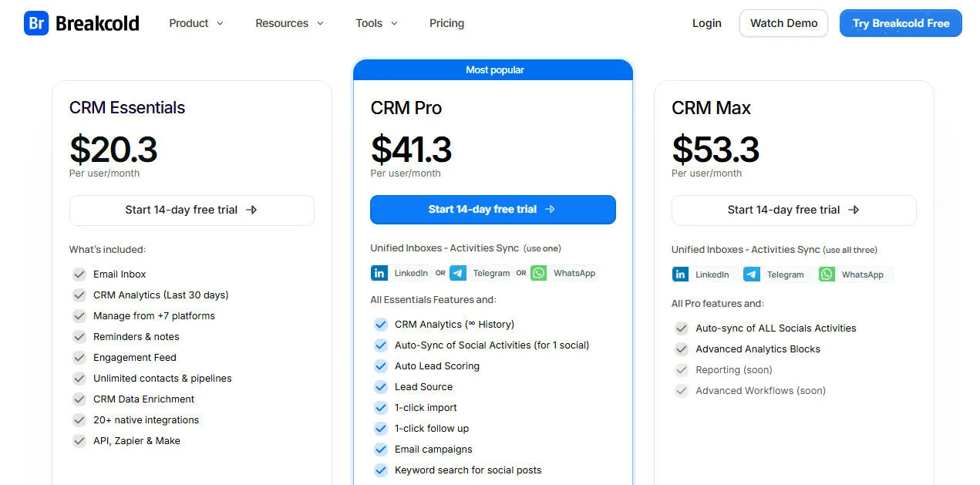Image resolution: width=980 pixels, height=485 pixels.
Task: Click the LinkedIn icon under CRM Max
Action: pos(681,274)
